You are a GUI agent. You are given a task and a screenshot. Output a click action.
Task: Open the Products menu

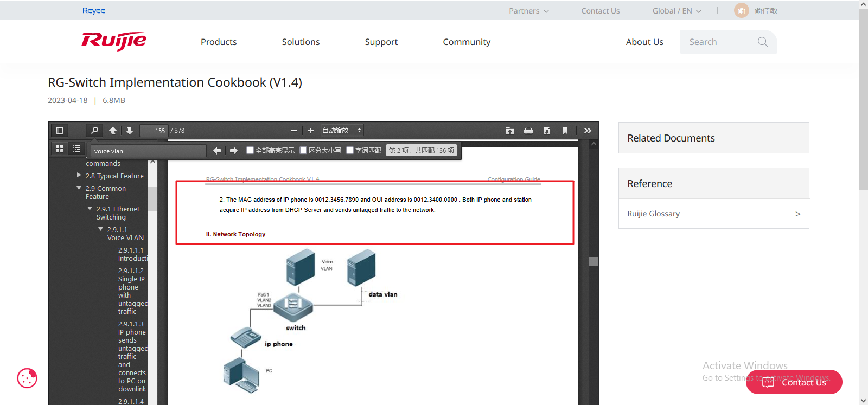click(x=219, y=42)
